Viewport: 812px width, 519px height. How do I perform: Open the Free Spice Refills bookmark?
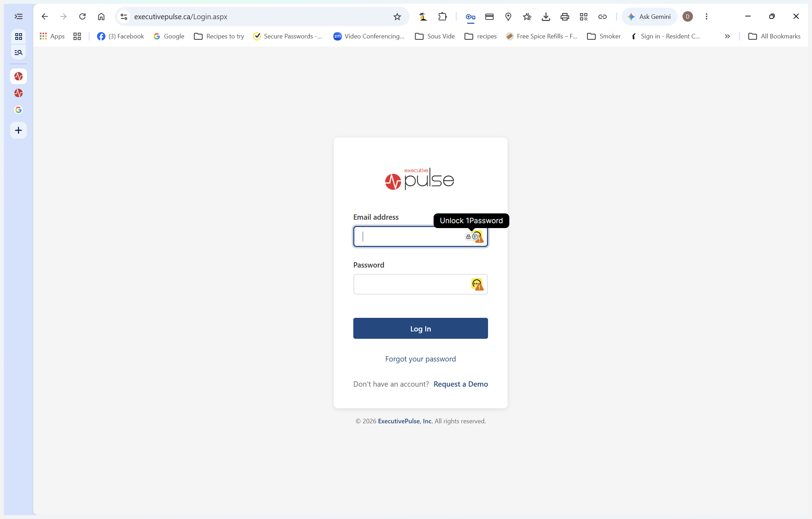tap(542, 36)
